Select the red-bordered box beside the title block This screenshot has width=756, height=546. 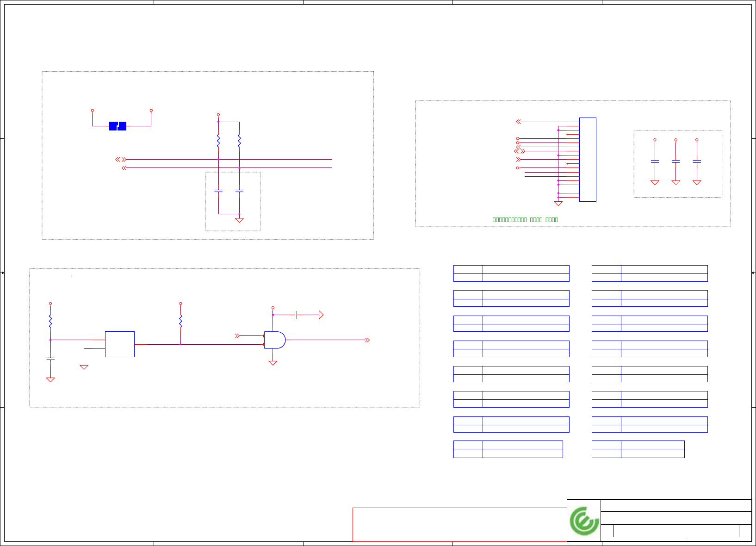tap(460, 525)
